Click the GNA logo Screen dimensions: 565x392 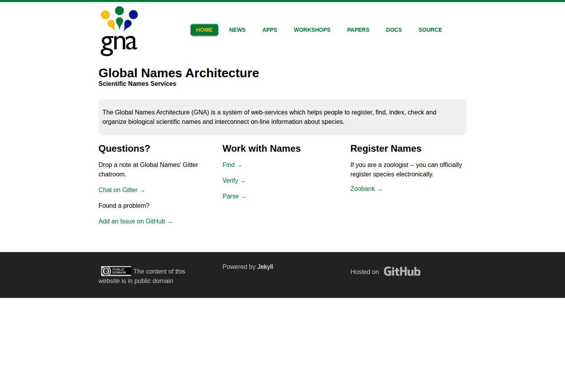[x=119, y=31]
